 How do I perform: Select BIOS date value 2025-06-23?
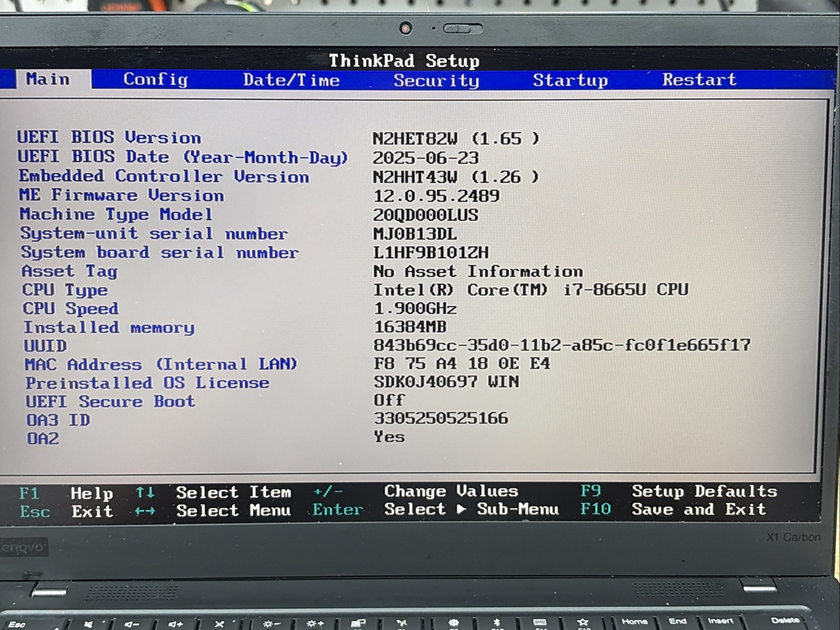click(426, 158)
